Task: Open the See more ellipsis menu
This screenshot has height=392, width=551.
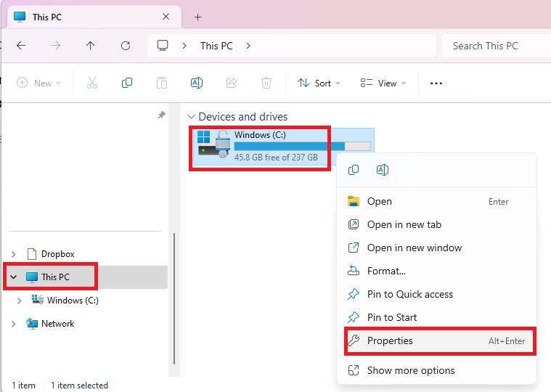Action: click(436, 83)
